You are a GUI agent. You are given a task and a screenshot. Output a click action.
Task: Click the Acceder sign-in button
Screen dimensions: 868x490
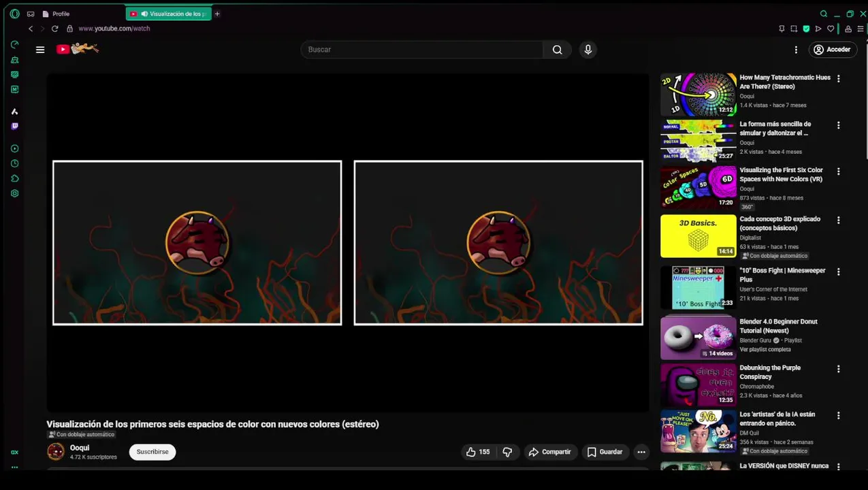pyautogui.click(x=833, y=50)
